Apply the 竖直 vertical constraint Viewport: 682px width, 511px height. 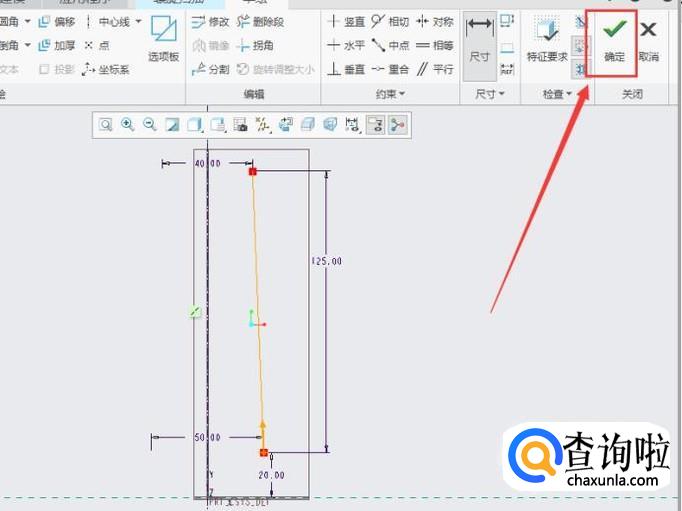[x=346, y=21]
